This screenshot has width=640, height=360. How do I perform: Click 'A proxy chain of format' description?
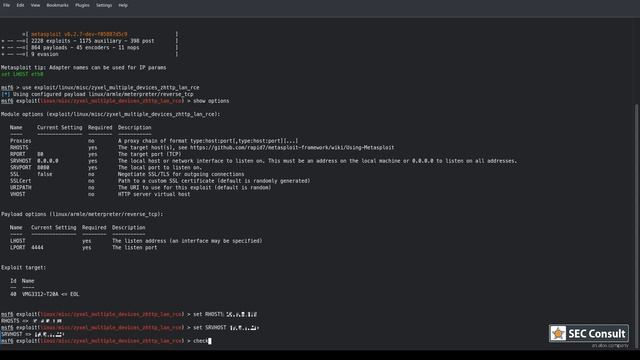point(208,141)
